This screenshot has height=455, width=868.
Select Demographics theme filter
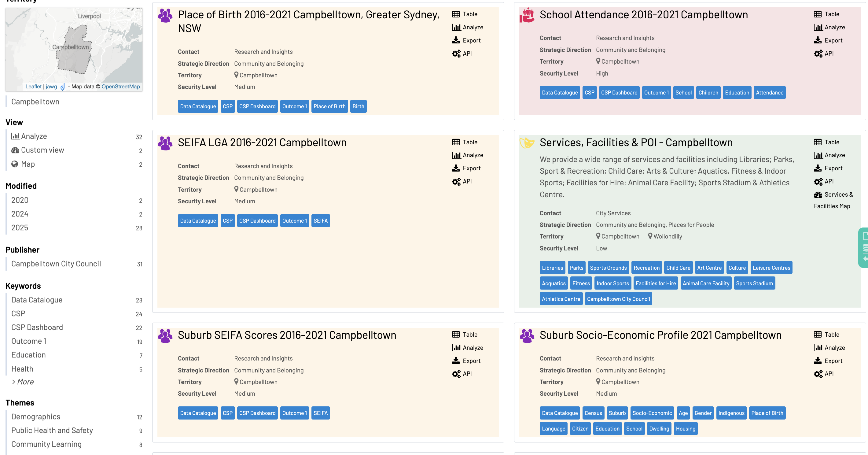36,416
